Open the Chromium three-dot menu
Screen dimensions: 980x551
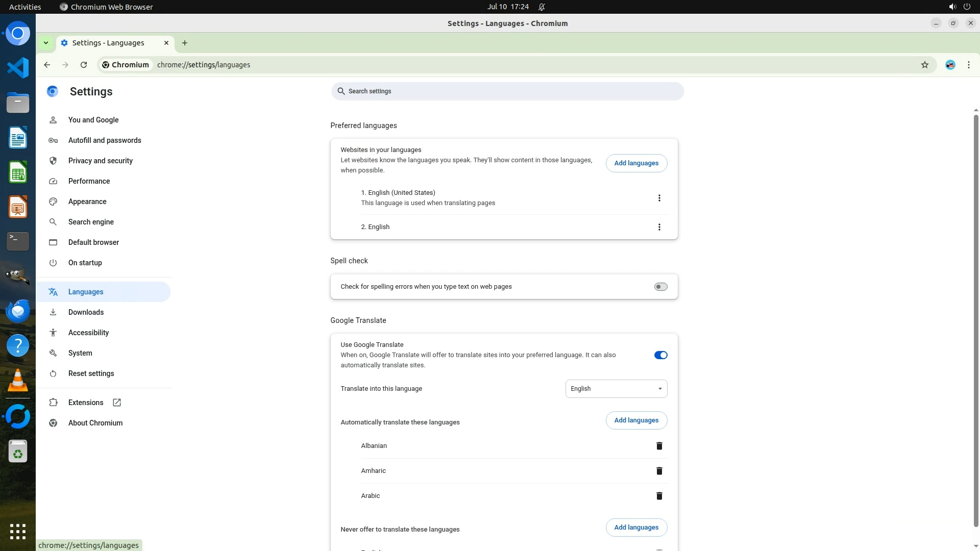click(968, 65)
